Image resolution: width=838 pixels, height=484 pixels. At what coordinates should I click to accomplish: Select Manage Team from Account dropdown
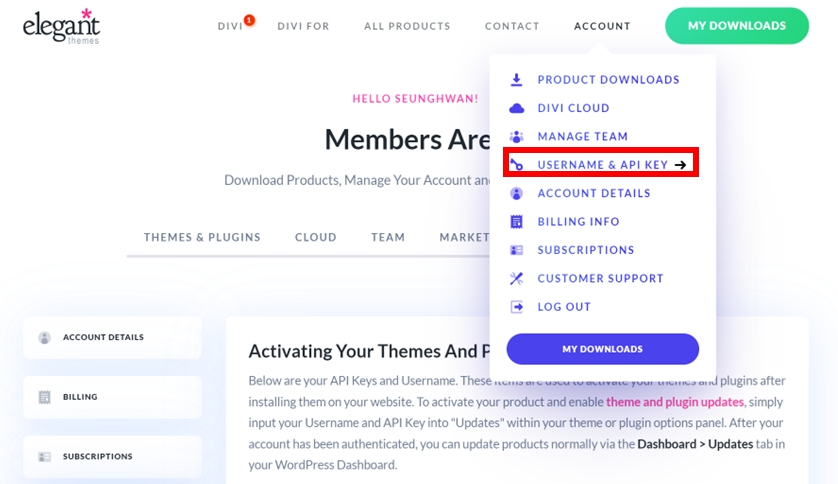coord(583,136)
